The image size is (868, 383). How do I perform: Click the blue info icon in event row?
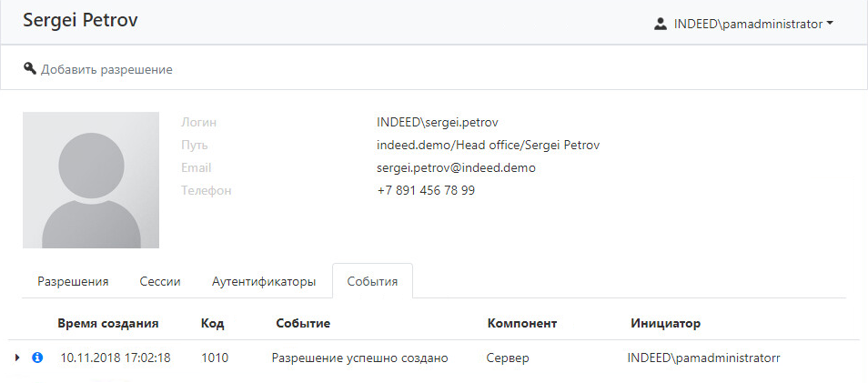37,358
